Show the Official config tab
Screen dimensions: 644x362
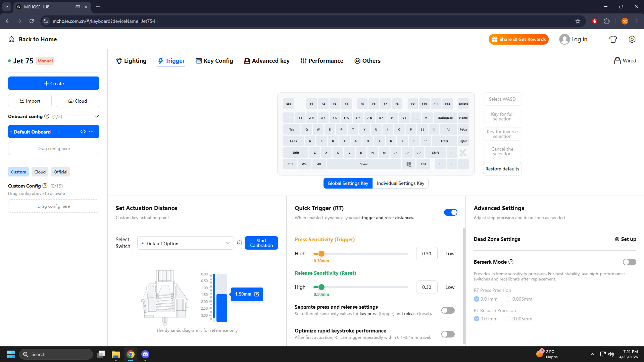tap(60, 172)
